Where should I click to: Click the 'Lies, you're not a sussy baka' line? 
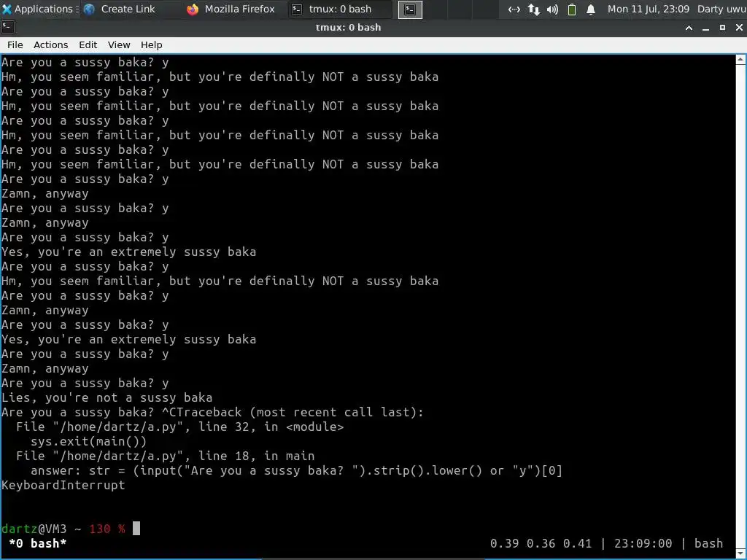point(107,397)
